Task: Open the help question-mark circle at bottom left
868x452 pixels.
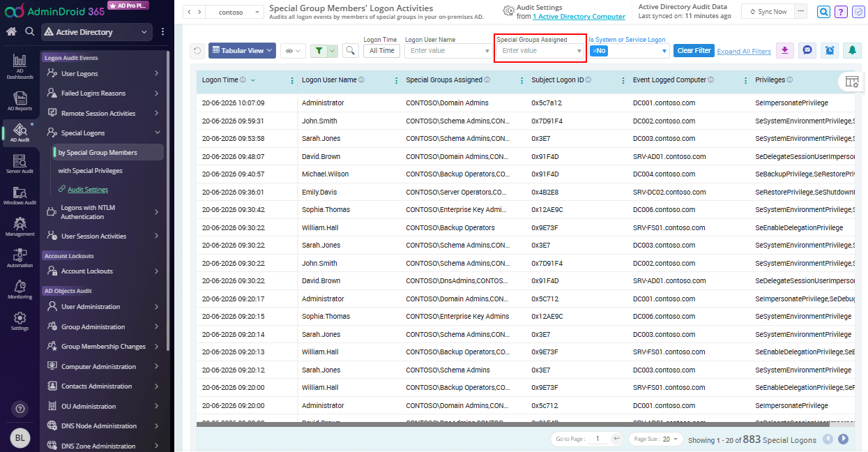Action: tap(20, 409)
